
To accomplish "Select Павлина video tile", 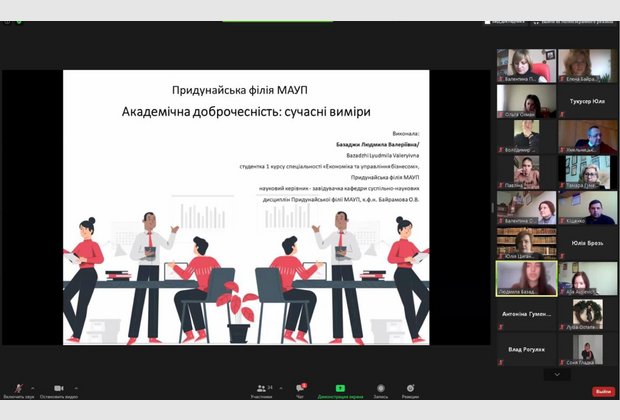I will click(526, 172).
